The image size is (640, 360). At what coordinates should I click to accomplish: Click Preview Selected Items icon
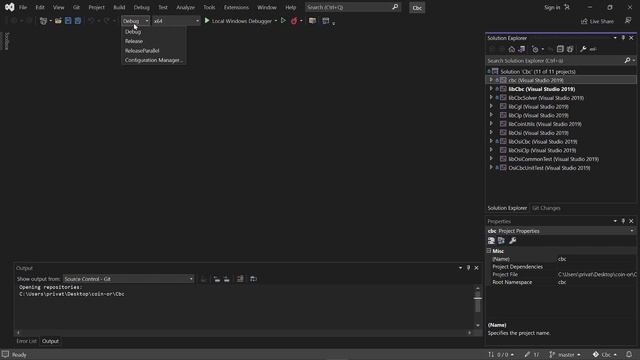pyautogui.click(x=593, y=49)
